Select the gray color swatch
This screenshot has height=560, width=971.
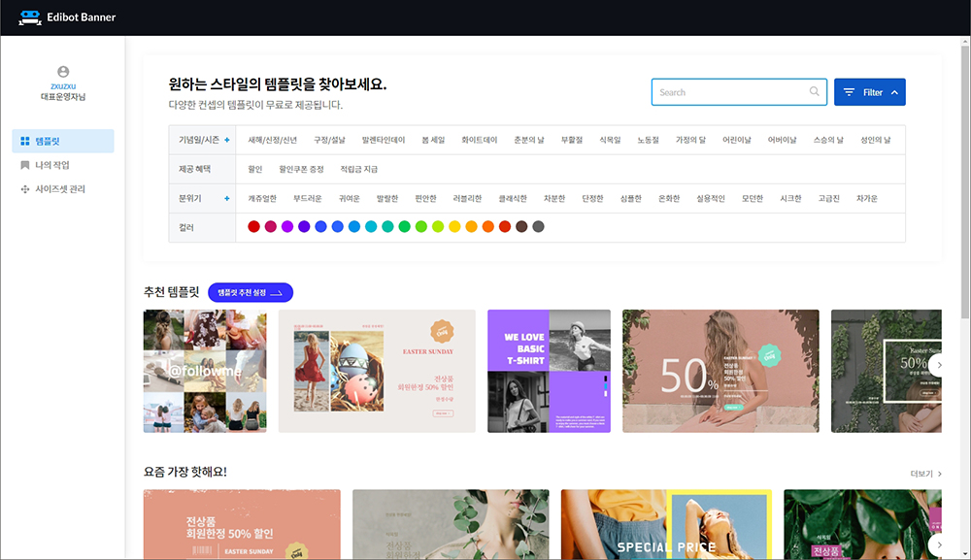538,226
